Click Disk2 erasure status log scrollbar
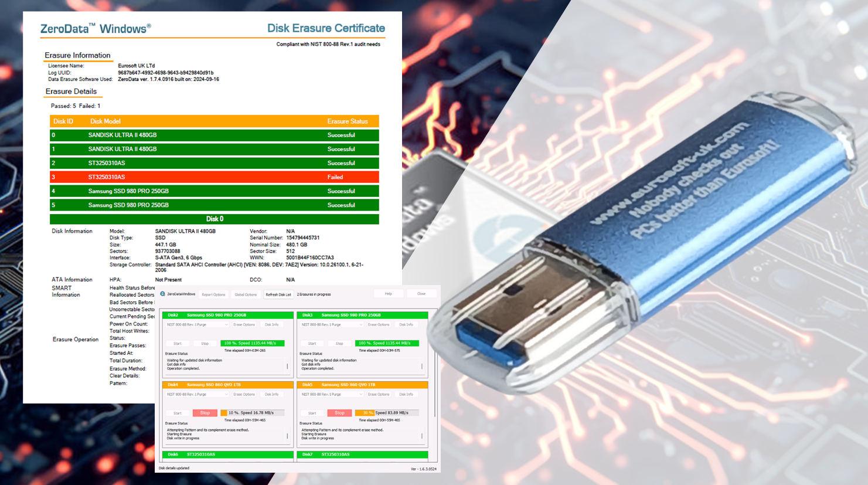Viewport: 868px width, 485px height. click(x=287, y=366)
